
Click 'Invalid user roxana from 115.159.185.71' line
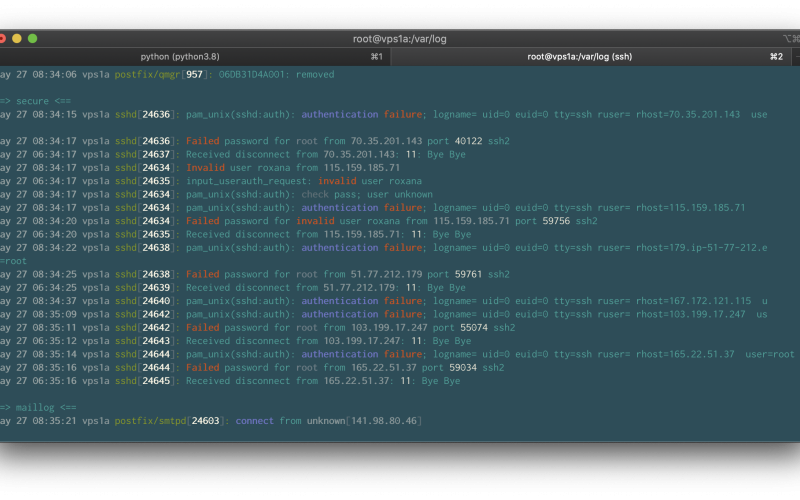click(x=293, y=167)
